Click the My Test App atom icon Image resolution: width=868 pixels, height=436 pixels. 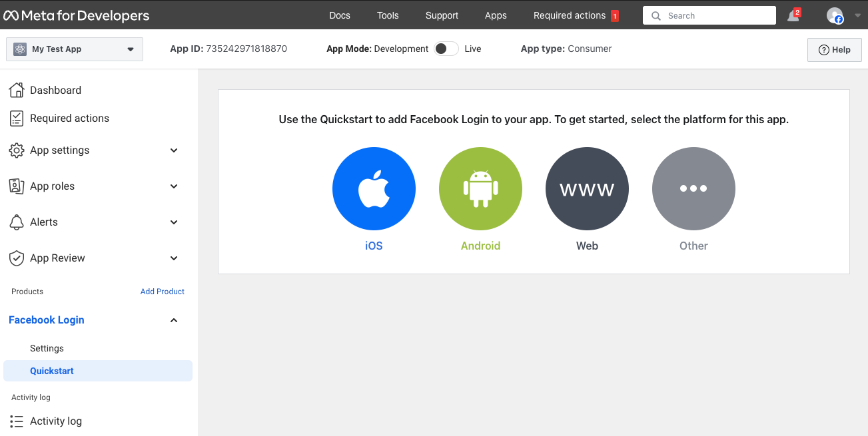(x=20, y=49)
